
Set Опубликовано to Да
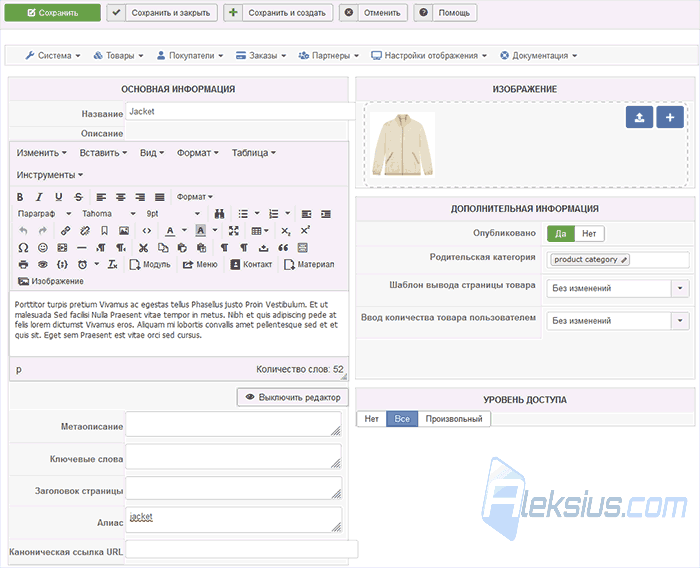pos(561,234)
